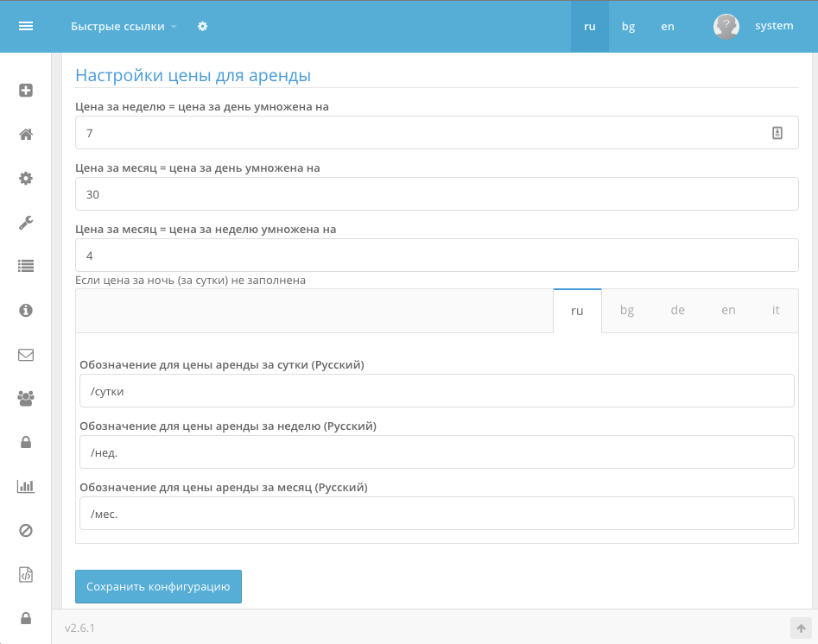Open the envelope mail icon
Image resolution: width=818 pixels, height=644 pixels.
(x=26, y=355)
